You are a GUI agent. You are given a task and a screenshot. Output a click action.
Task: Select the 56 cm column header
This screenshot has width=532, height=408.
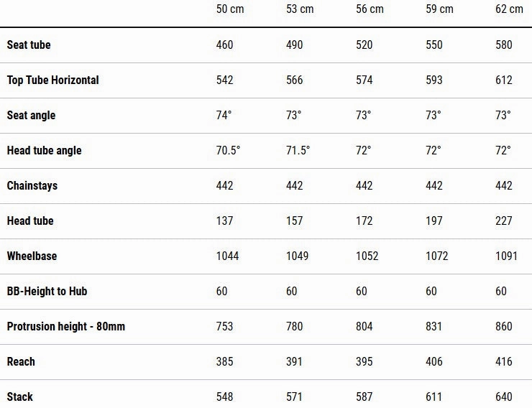[x=370, y=9]
